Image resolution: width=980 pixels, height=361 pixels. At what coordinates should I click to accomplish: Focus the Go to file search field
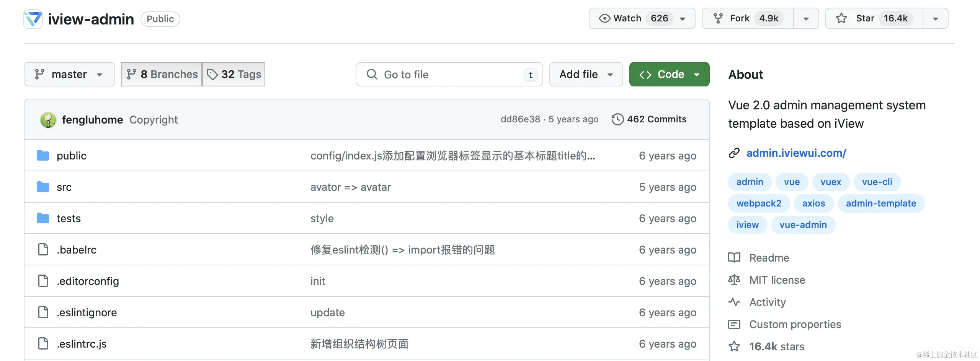(449, 74)
